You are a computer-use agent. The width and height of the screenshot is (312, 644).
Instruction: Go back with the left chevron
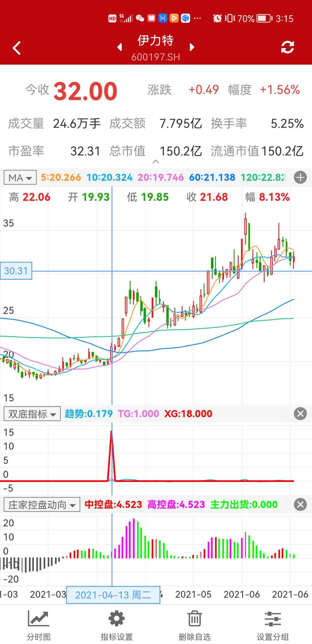pos(17,48)
